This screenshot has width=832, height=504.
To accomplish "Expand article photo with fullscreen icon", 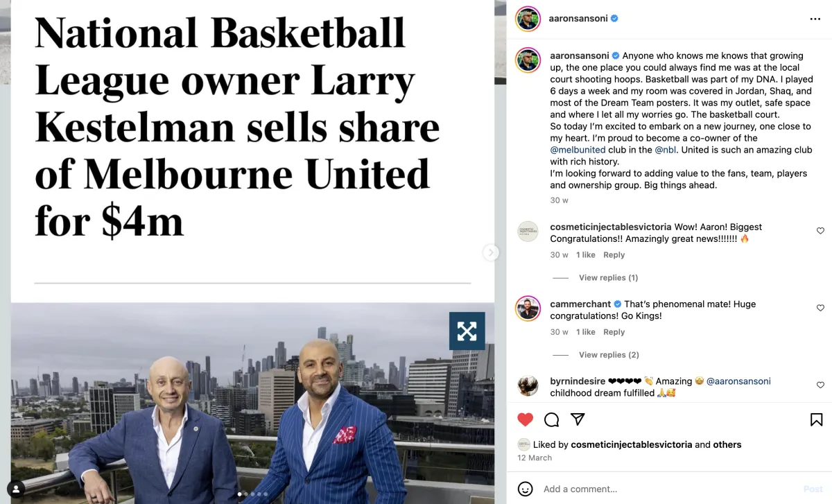I will tap(467, 331).
